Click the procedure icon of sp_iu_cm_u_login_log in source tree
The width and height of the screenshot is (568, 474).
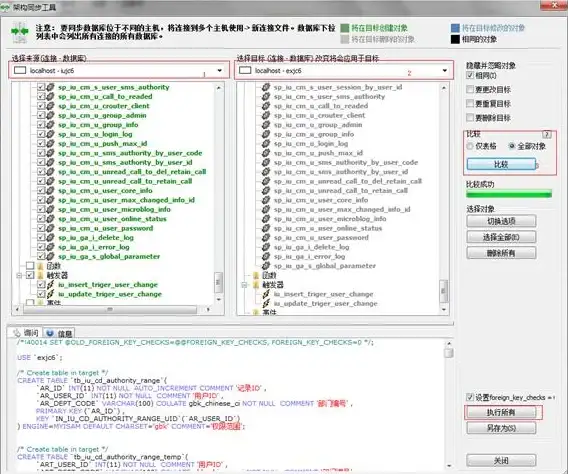tap(50, 134)
